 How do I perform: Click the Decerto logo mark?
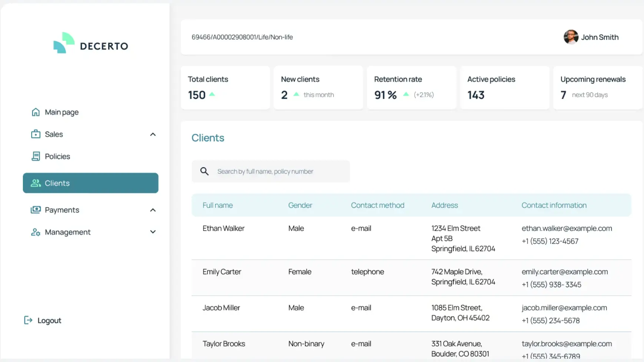pos(63,43)
